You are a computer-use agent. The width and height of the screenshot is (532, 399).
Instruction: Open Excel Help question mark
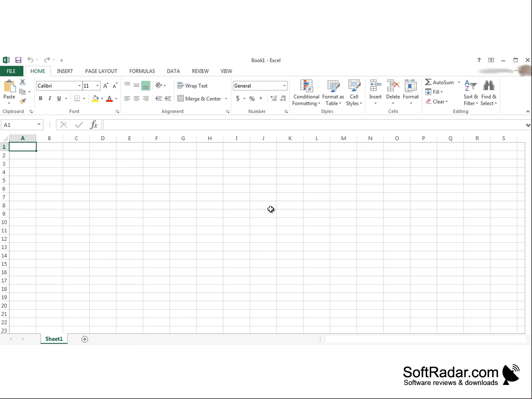tap(479, 60)
